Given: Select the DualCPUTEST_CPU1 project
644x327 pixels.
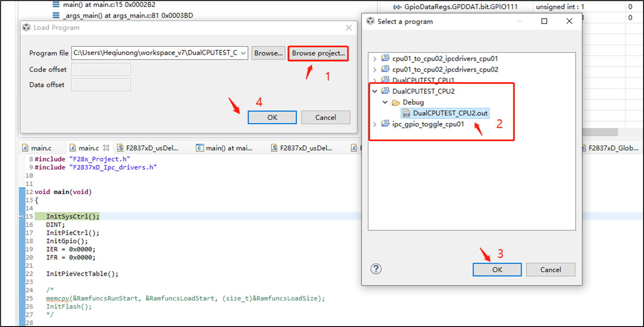Looking at the screenshot, I should [x=423, y=80].
